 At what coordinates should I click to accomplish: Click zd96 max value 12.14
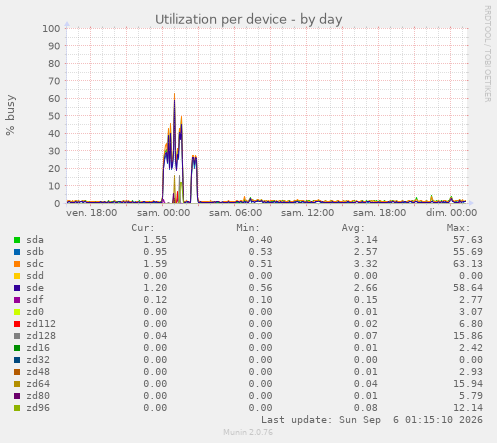coord(468,408)
